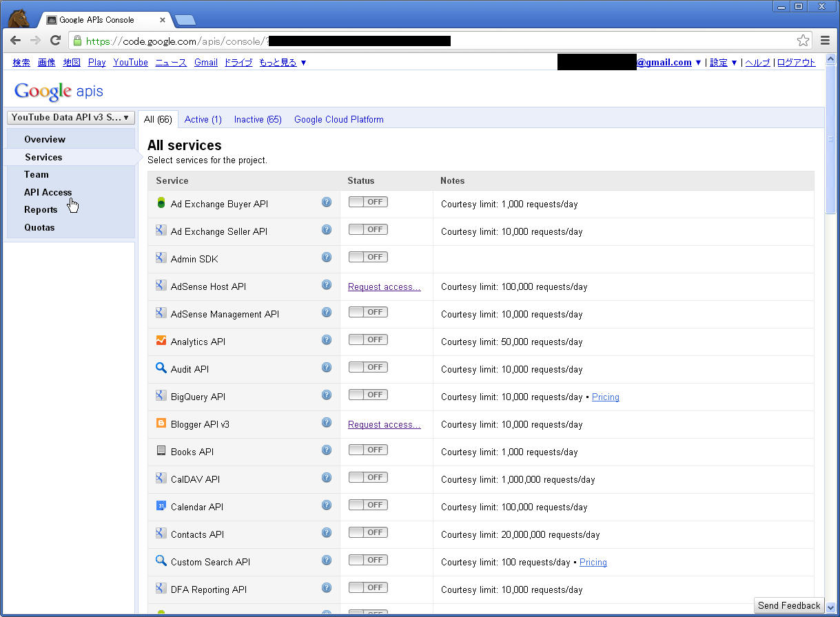Image resolution: width=840 pixels, height=617 pixels.
Task: Click help icon for AdSense Management API
Action: [327, 313]
